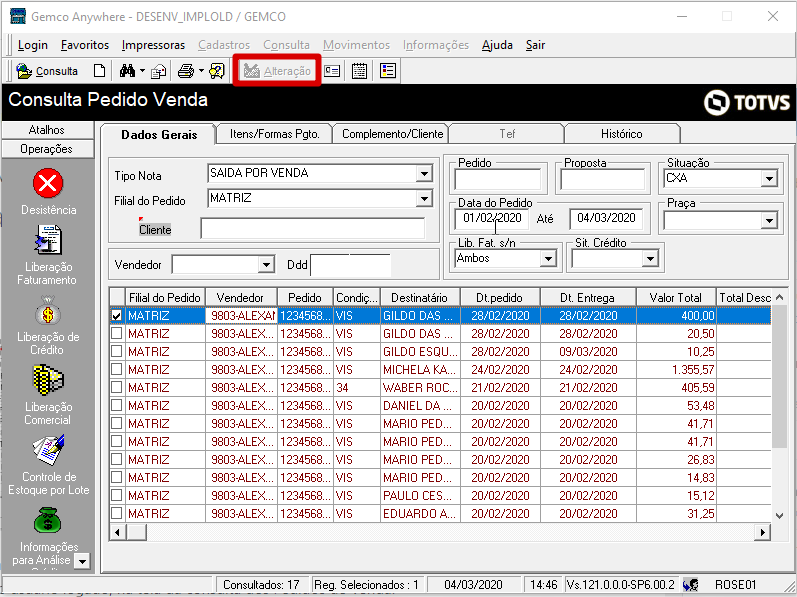Click the Ddd input field
The image size is (797, 597).
pos(351,265)
